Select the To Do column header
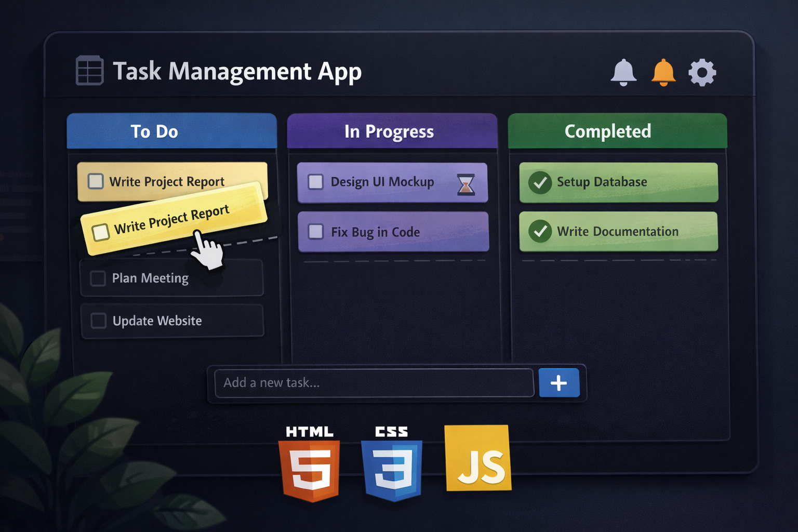Screen dimensions: 798x532 click(172, 131)
